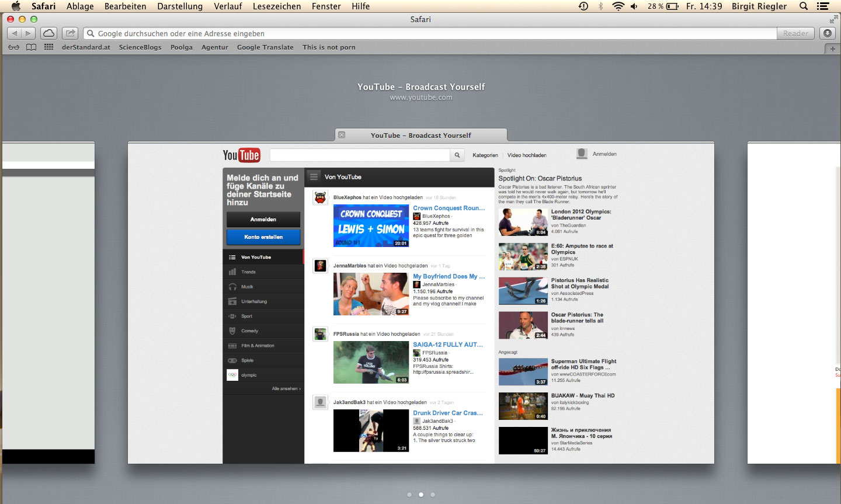Open the Crown Conquest video thumbnail

click(371, 225)
